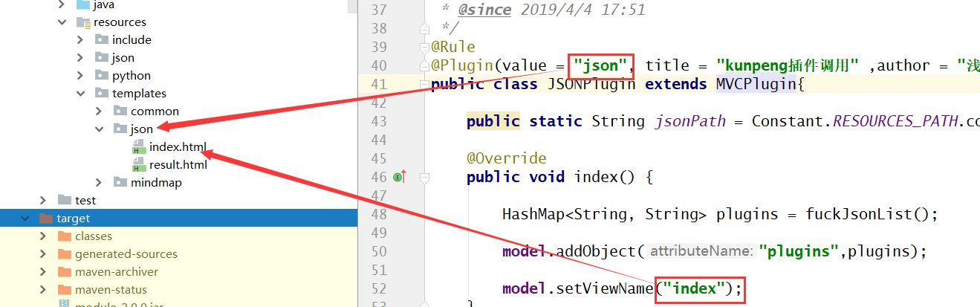Click the maven-archiver folder icon
Screen dimensions: 980x307
pyautogui.click(x=65, y=272)
